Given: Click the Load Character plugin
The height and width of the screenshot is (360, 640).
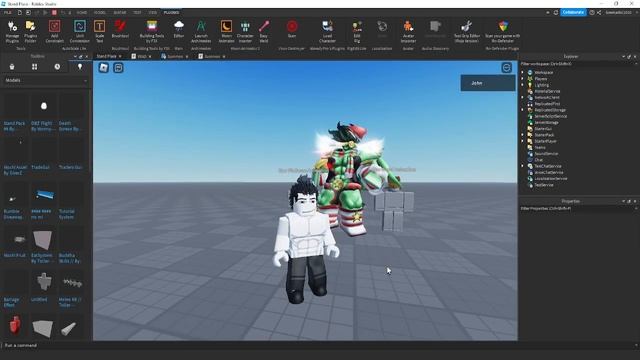Looking at the screenshot, I should coord(327,31).
